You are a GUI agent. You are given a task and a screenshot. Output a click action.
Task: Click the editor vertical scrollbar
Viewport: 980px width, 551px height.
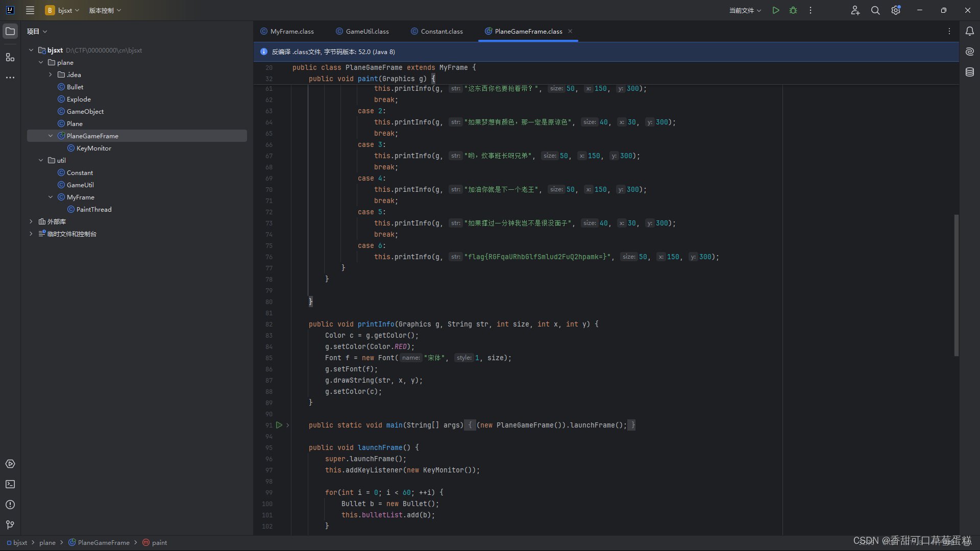[956, 286]
